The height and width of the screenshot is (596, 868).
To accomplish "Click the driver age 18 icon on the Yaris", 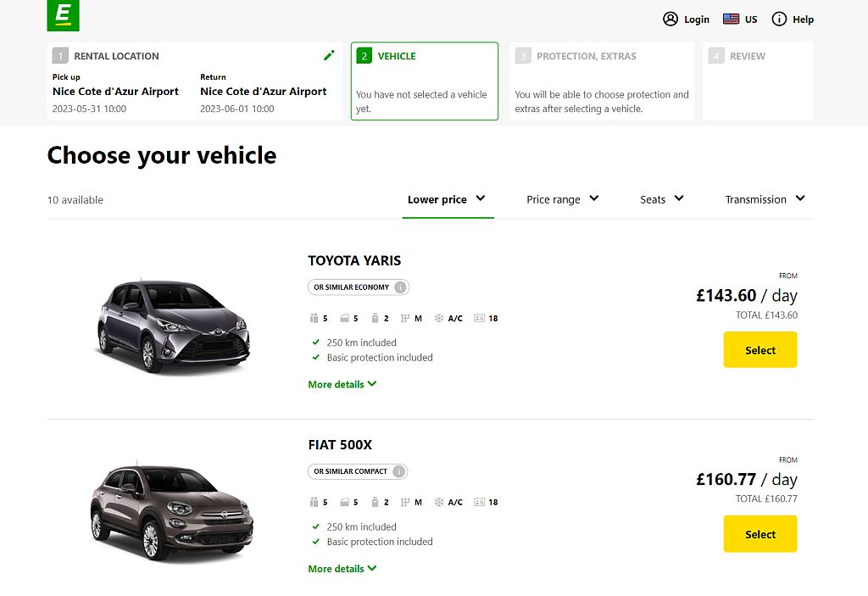I will click(x=480, y=318).
